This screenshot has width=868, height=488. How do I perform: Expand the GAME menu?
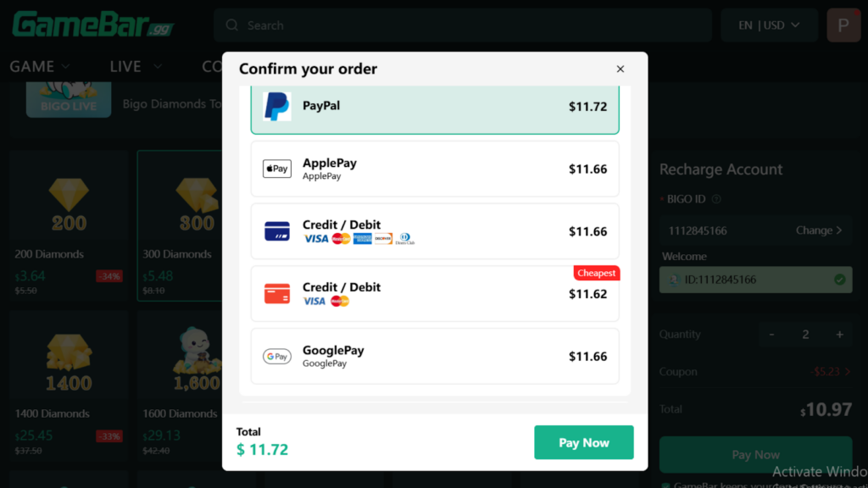coord(40,66)
